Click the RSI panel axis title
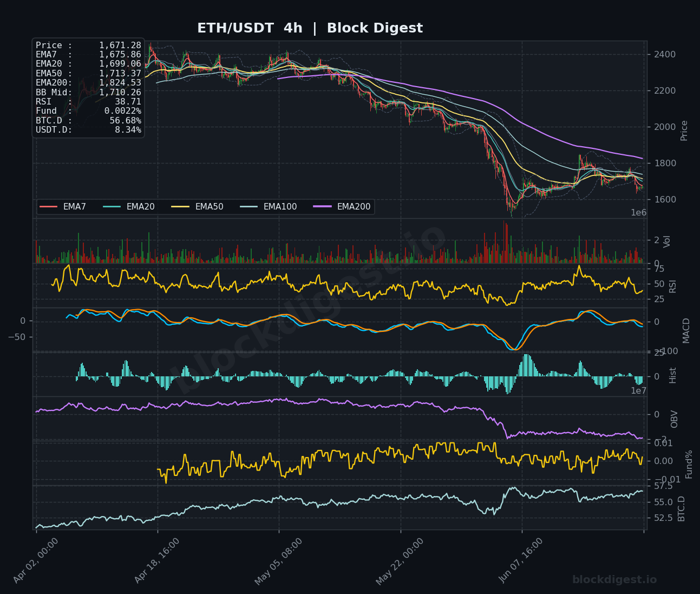Screen dimensions: 700x594 673,286
